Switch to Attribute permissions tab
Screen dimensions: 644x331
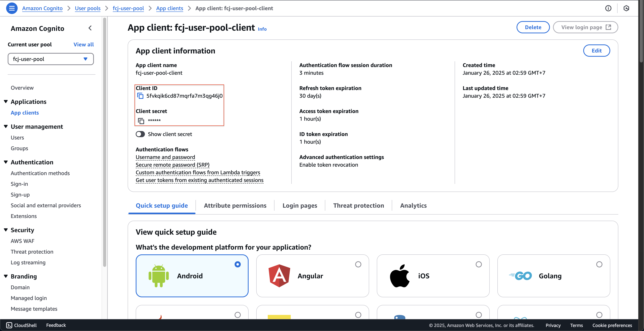click(x=235, y=206)
